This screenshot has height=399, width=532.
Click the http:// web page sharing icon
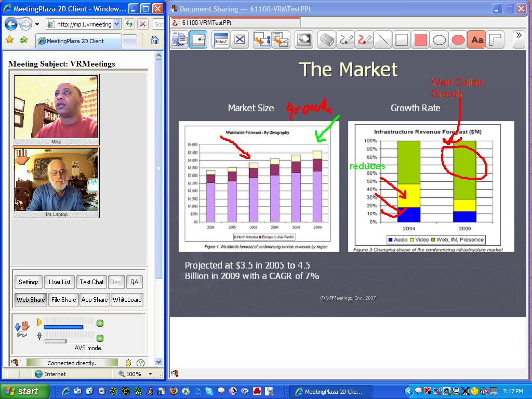pyautogui.click(x=221, y=40)
